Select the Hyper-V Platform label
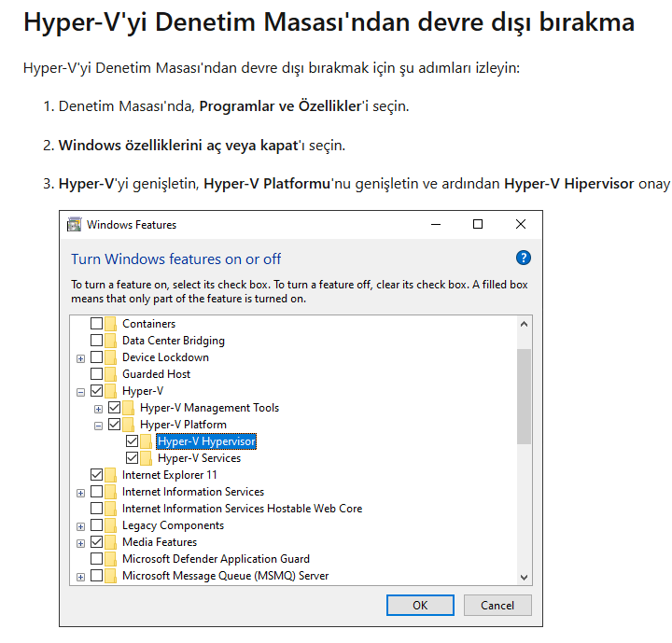The width and height of the screenshot is (672, 643). click(x=184, y=425)
